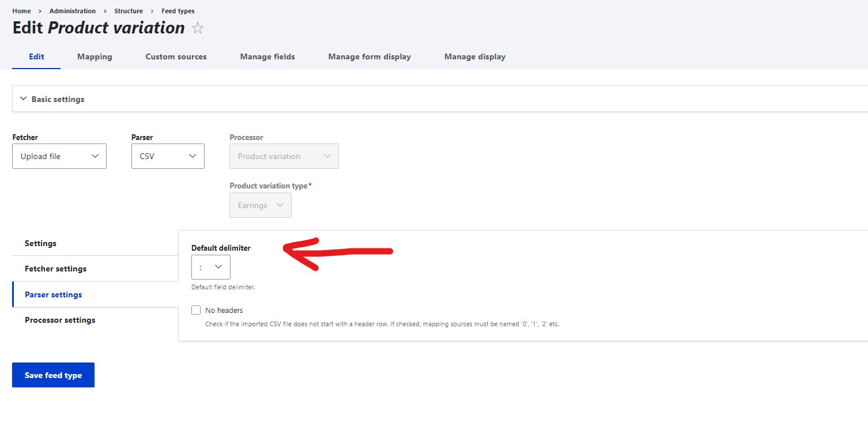The width and height of the screenshot is (868, 438).
Task: Open Fetcher settings vertical tab
Action: [55, 269]
